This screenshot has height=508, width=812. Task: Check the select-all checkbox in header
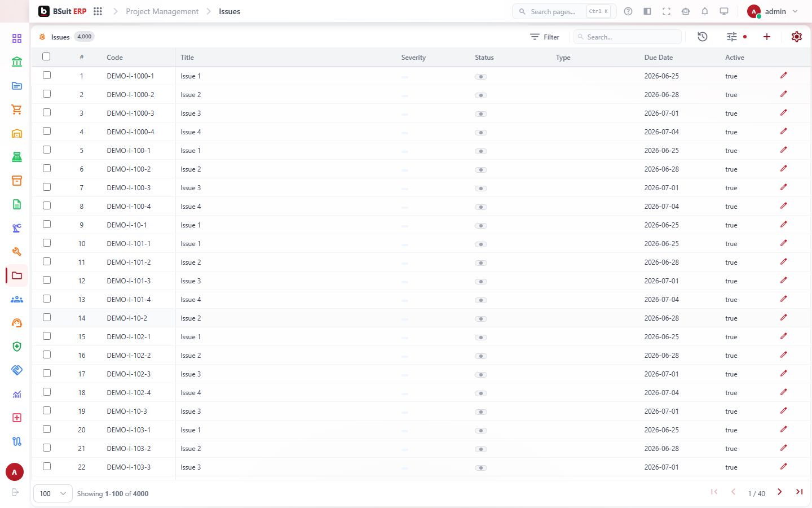tap(46, 56)
